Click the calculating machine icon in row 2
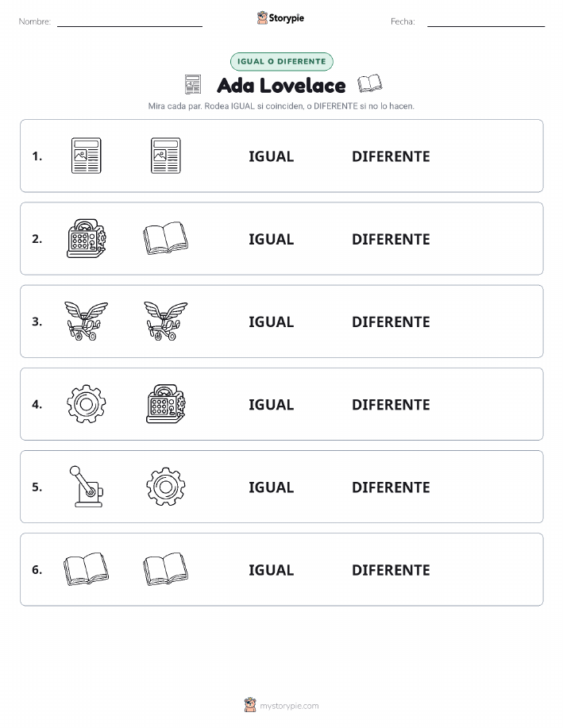563x728 pixels. click(x=86, y=239)
